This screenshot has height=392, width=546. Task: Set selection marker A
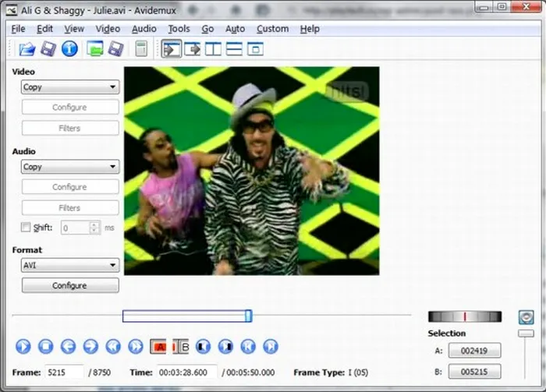pyautogui.click(x=158, y=346)
